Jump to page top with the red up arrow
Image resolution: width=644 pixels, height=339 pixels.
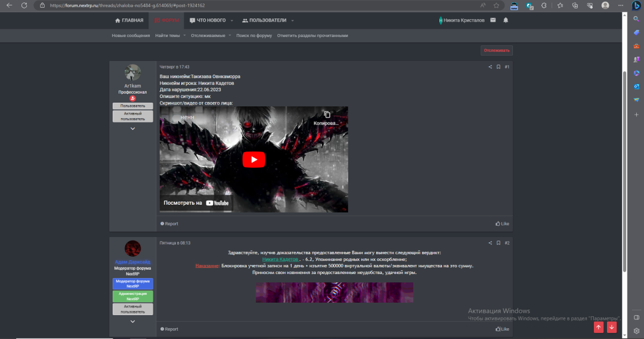coord(599,327)
